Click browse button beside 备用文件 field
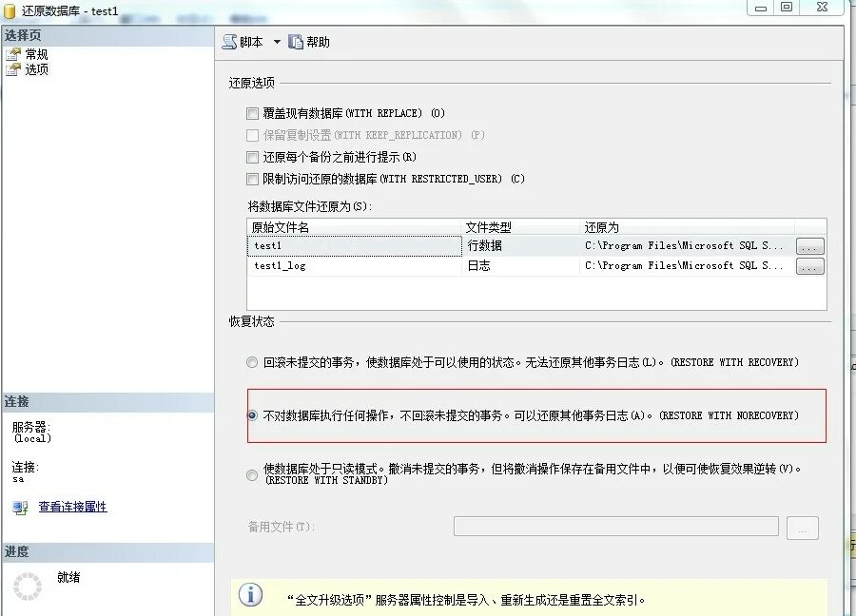 (x=803, y=529)
